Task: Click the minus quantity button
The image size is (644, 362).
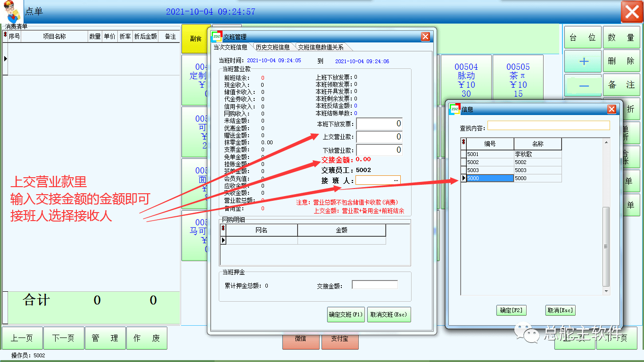Action: [583, 85]
